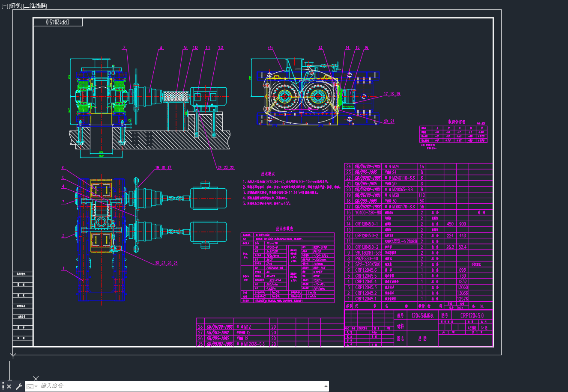Viewport: 568px width, 392px height.
Task: Open the 俯视 view controls menu
Action: [x=15, y=6]
